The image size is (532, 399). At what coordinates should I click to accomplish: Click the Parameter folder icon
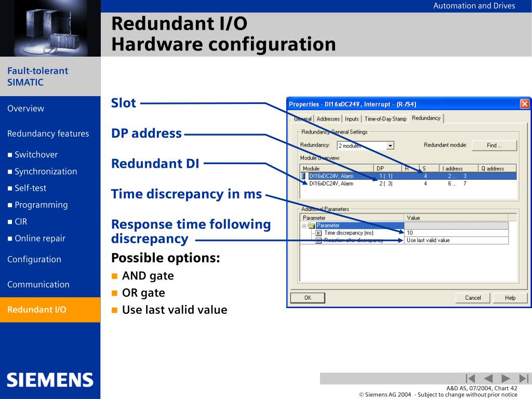[312, 225]
